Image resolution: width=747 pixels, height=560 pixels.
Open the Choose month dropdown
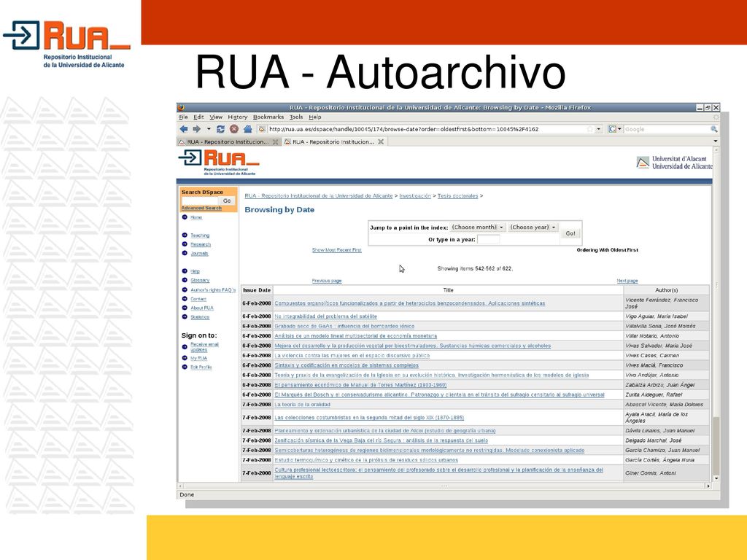tap(478, 227)
